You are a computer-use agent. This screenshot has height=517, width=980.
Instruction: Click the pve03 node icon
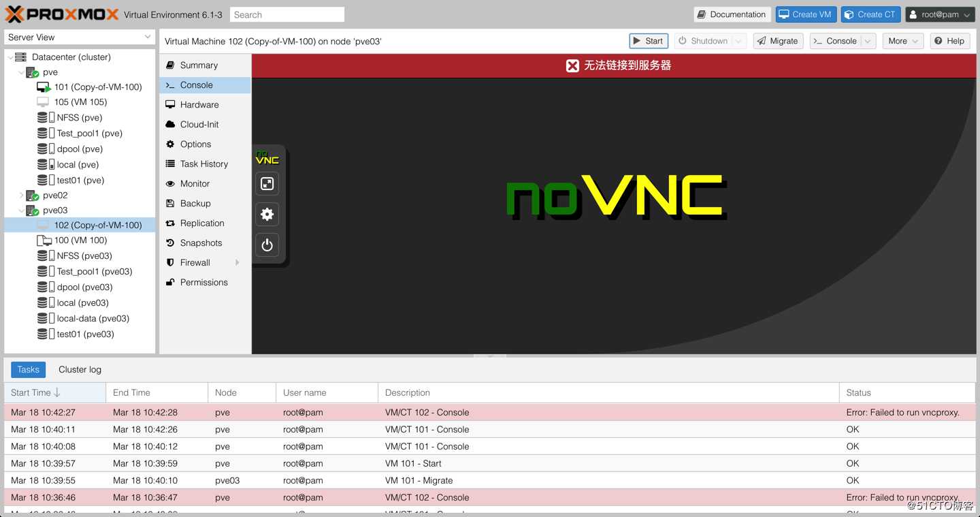[x=32, y=210]
